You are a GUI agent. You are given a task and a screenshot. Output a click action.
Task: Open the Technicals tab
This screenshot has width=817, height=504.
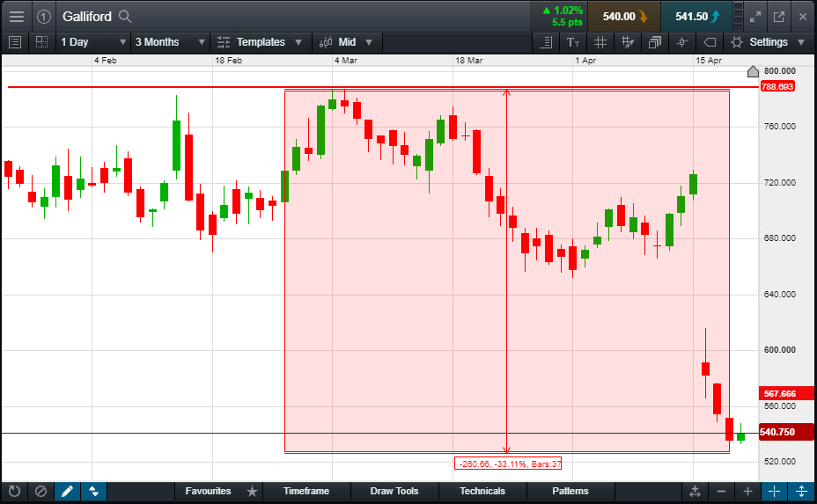pyautogui.click(x=482, y=491)
